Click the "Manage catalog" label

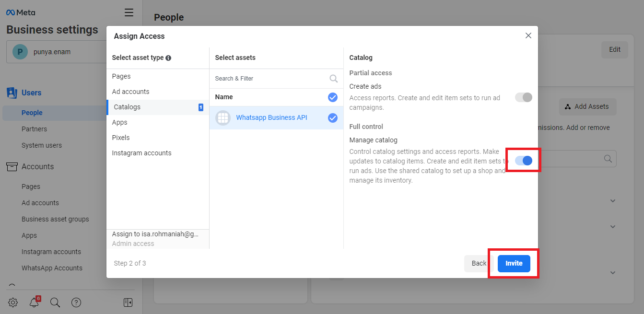(x=374, y=140)
